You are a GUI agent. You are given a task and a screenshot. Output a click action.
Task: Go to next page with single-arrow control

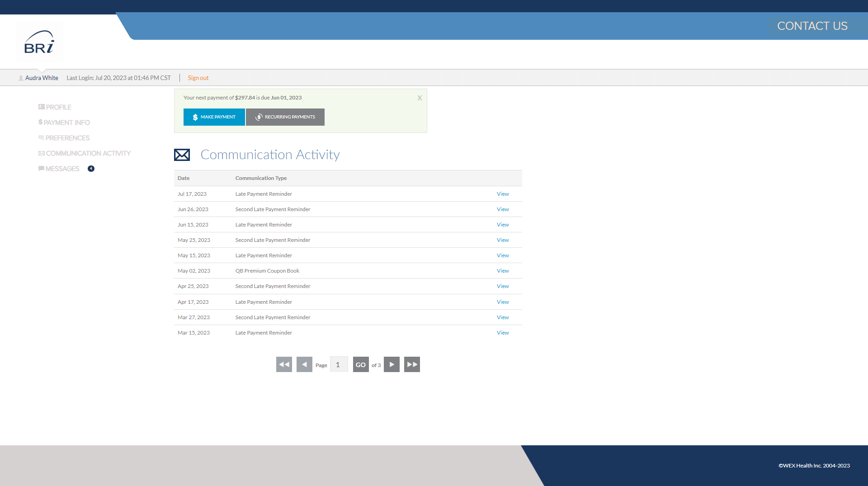[x=392, y=364]
